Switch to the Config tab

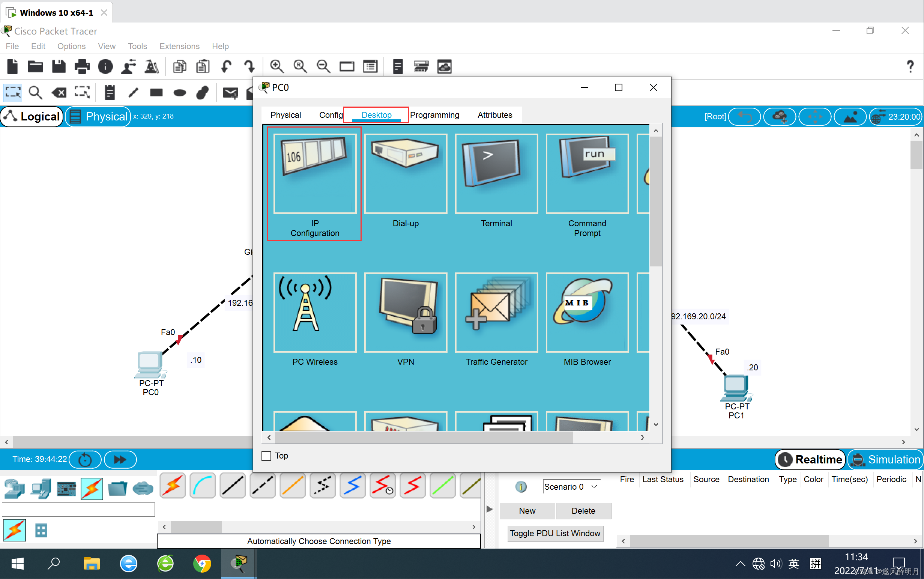pyautogui.click(x=331, y=115)
